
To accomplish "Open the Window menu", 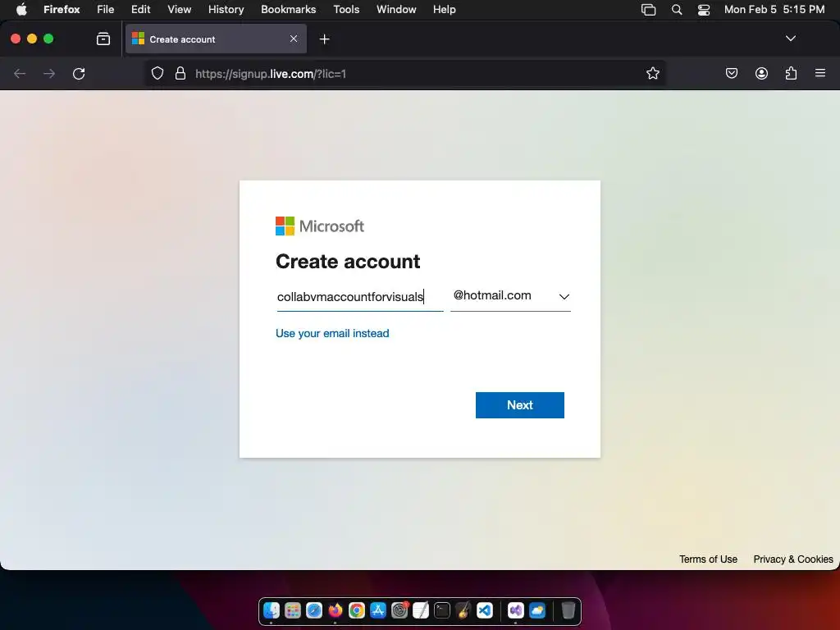I will point(396,9).
